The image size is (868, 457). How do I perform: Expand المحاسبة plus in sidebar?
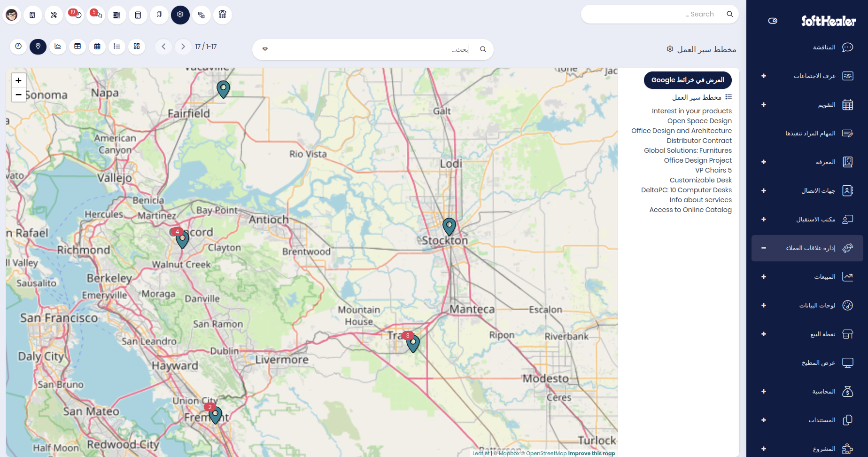[x=764, y=391]
